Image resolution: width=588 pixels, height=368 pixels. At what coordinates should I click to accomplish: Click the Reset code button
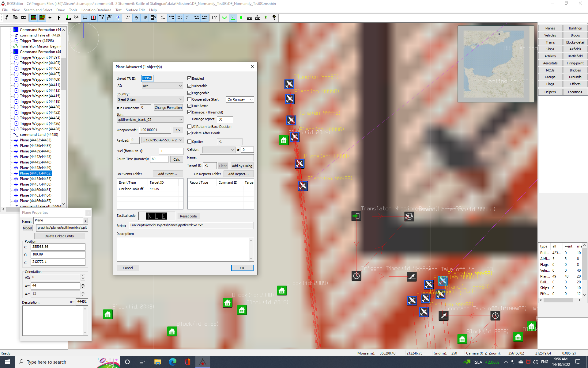(188, 216)
